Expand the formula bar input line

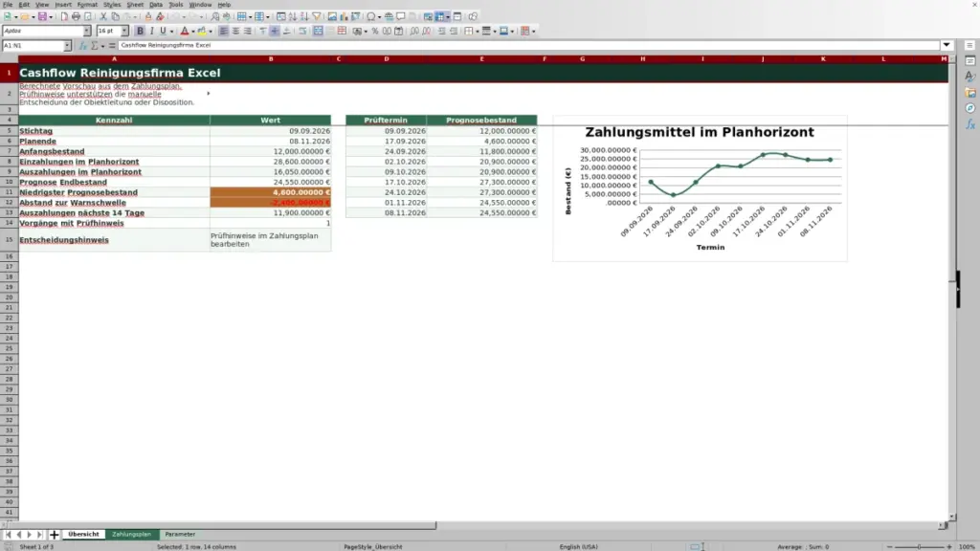pos(947,45)
